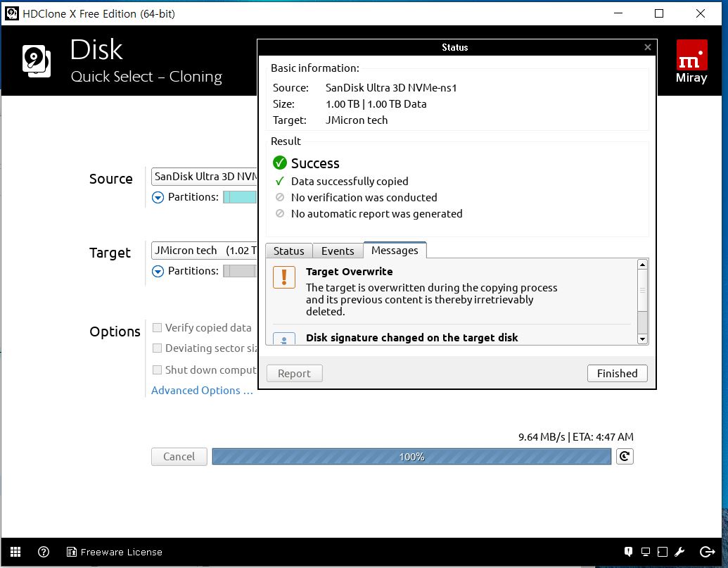Open the apps grid menu icon

click(15, 552)
